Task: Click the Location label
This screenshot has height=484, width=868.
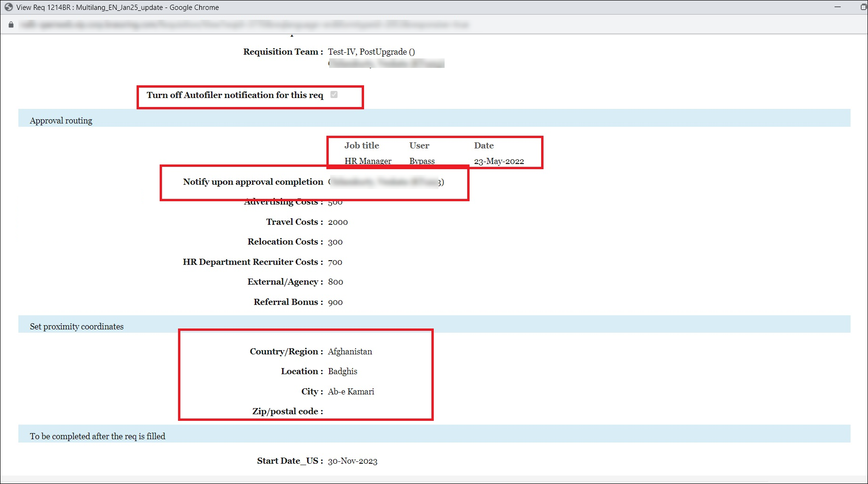Action: tap(302, 371)
